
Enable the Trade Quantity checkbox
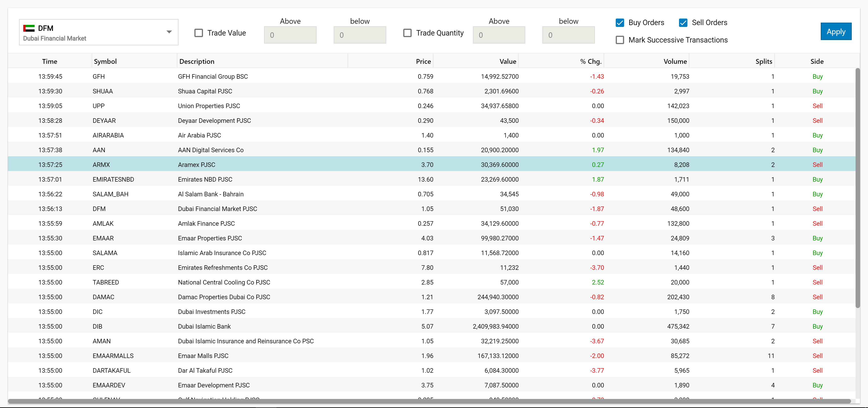pyautogui.click(x=407, y=33)
